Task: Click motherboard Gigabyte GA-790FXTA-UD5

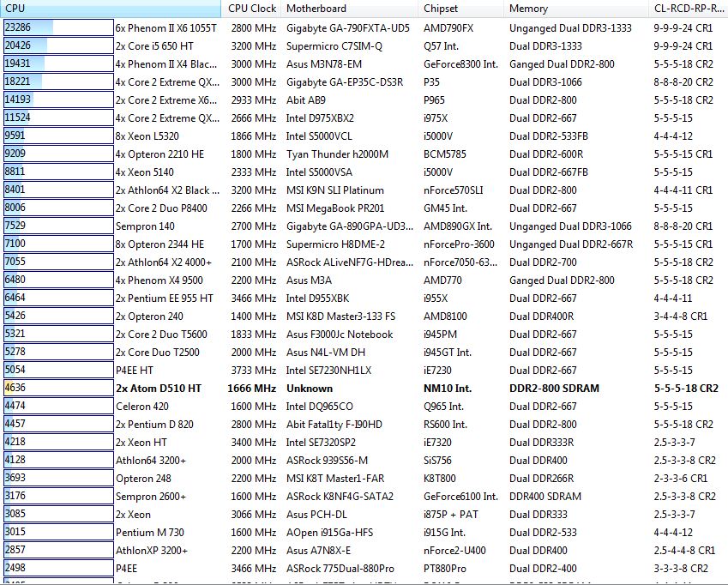Action: 348,28
